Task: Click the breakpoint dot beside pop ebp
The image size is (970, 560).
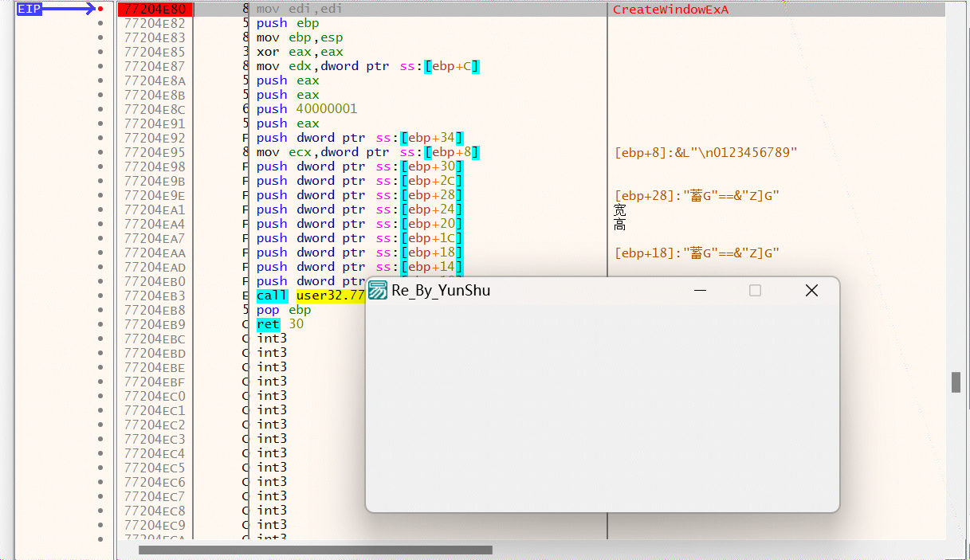Action: pos(100,310)
